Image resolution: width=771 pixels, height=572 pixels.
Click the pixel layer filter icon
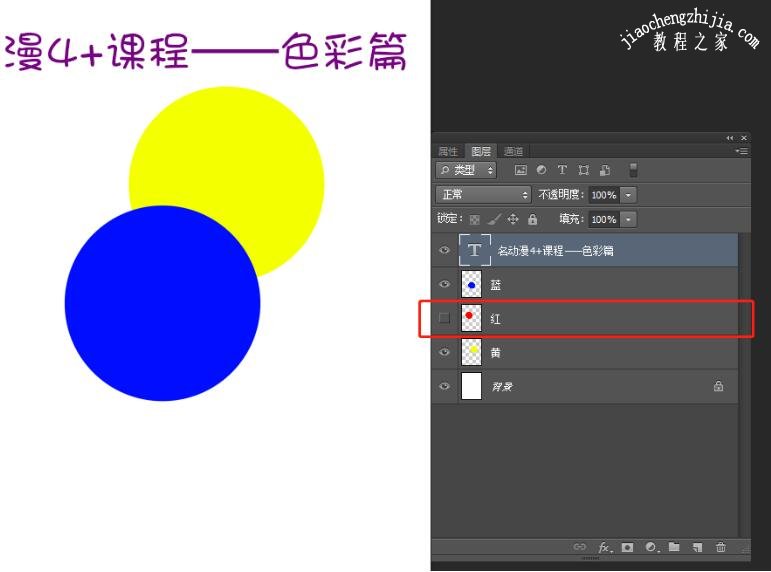coord(520,171)
